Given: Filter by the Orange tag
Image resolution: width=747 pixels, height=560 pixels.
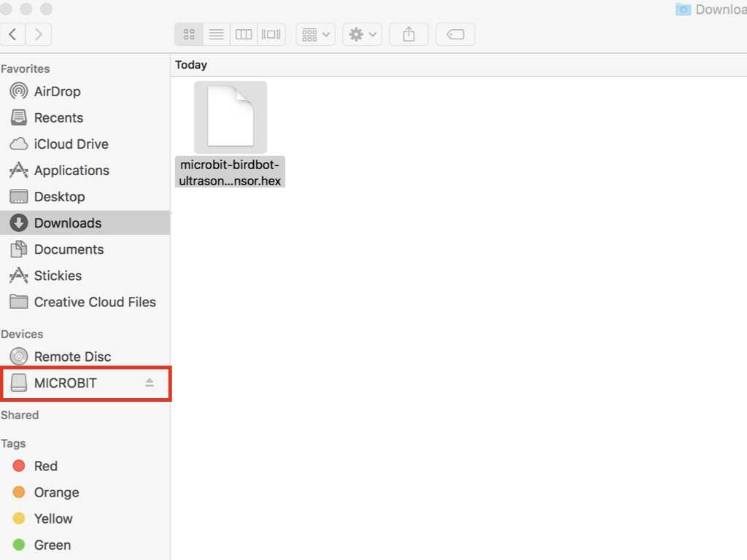Looking at the screenshot, I should 85,492.
